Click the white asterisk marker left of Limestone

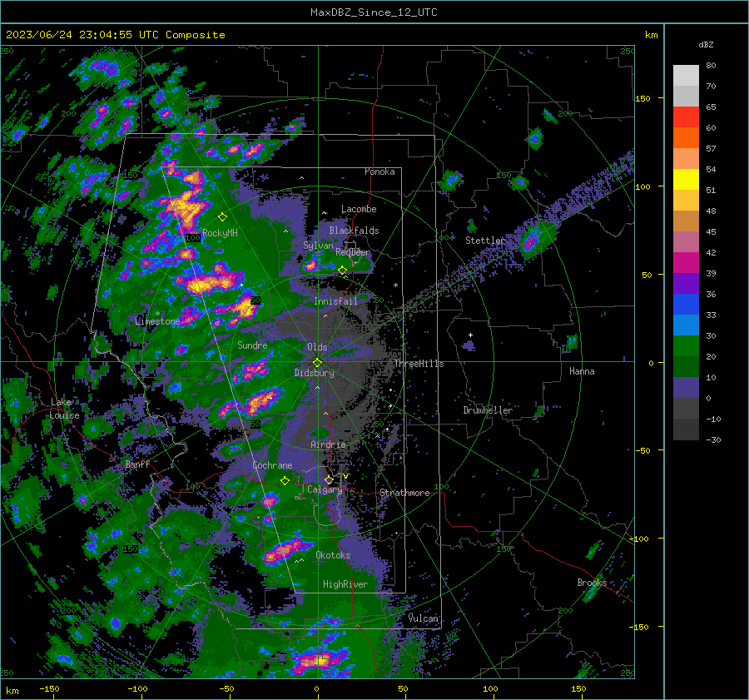[x=157, y=314]
